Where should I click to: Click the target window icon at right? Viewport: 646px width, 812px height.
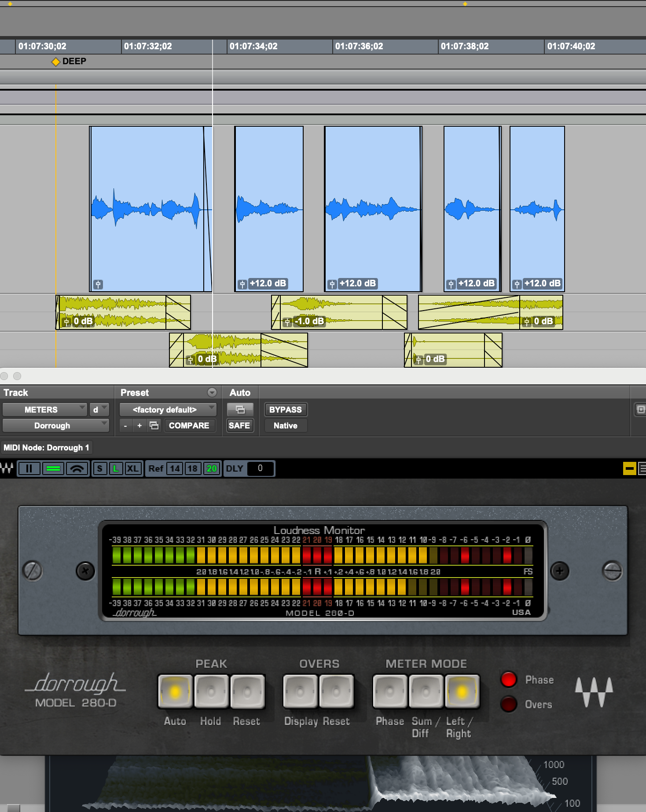pos(640,410)
